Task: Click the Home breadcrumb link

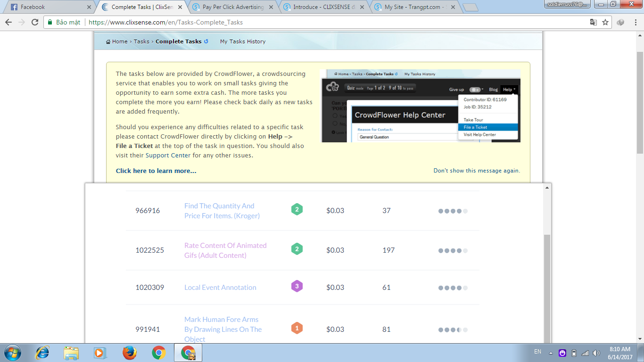Action: pos(120,41)
